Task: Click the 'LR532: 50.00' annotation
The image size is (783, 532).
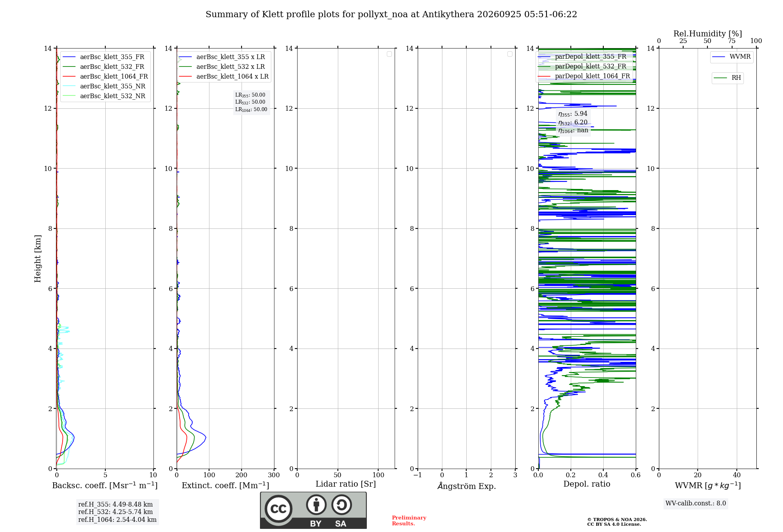Action: pyautogui.click(x=250, y=102)
